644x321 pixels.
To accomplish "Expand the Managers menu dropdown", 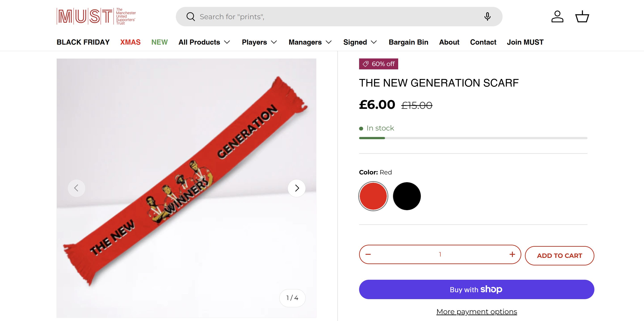I will click(x=310, y=42).
